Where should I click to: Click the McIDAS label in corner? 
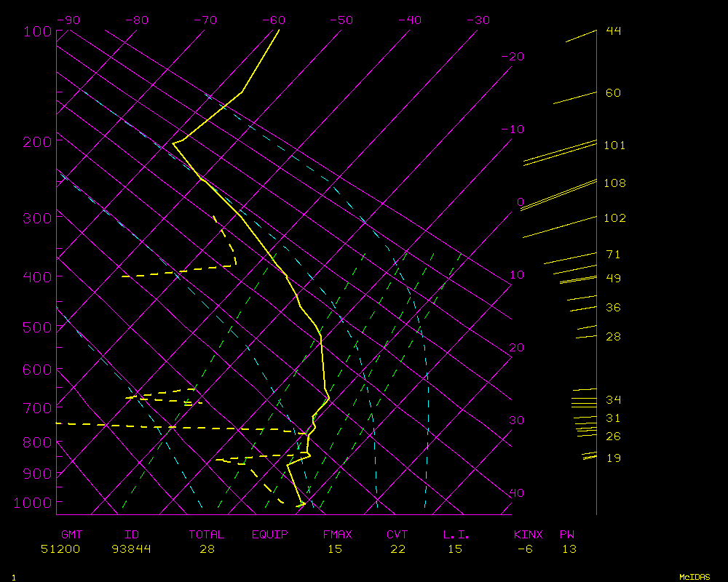(x=695, y=577)
